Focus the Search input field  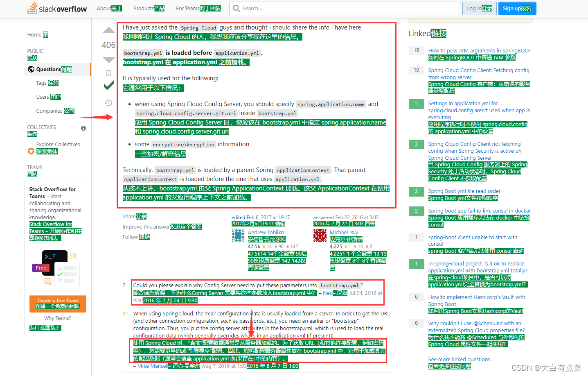click(x=344, y=8)
